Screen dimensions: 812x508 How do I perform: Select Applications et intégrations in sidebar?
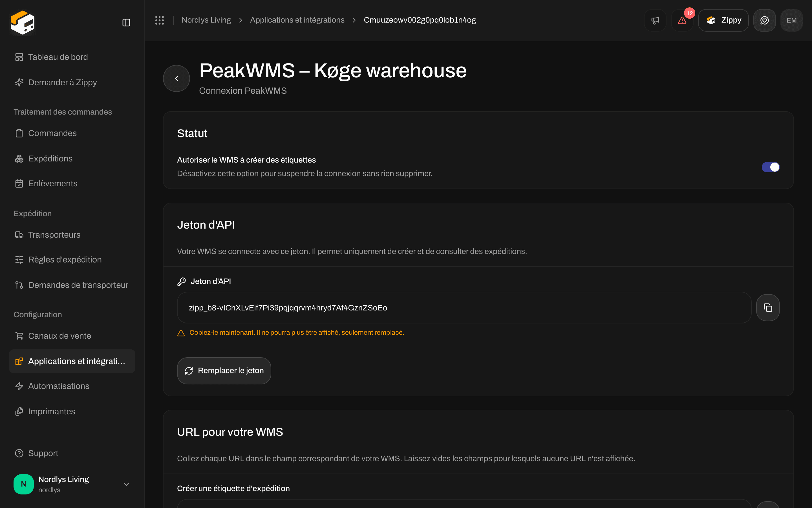[72, 361]
